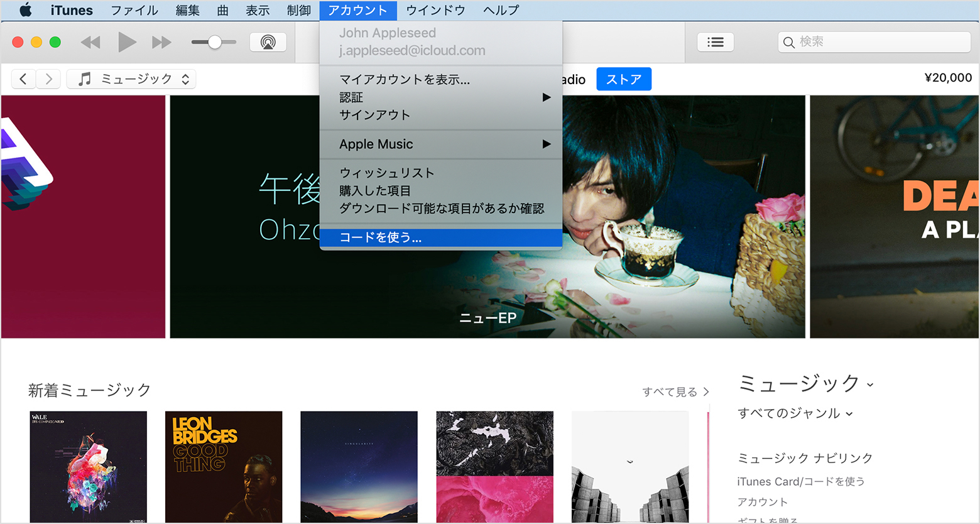Click the すべて見る link

coord(675,392)
